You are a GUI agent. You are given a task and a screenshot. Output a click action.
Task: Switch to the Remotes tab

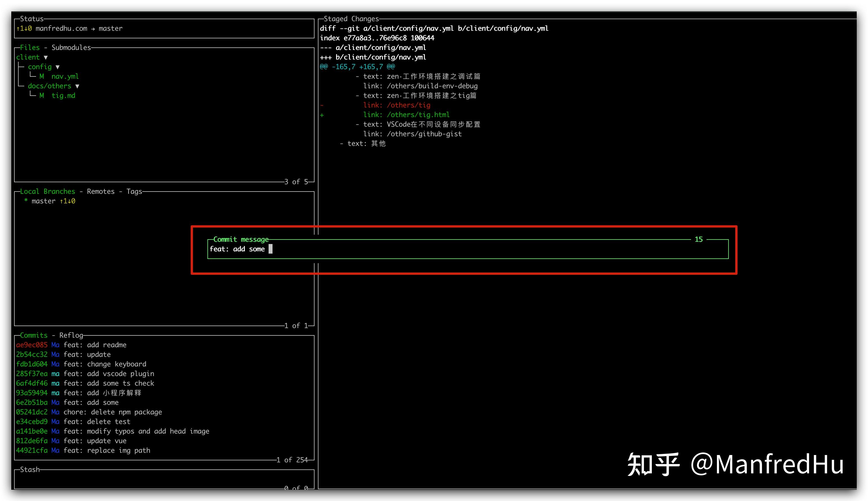pos(100,191)
